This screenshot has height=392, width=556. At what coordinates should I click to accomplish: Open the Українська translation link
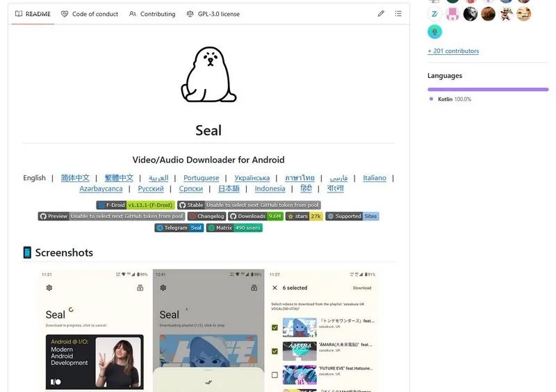pyautogui.click(x=252, y=178)
